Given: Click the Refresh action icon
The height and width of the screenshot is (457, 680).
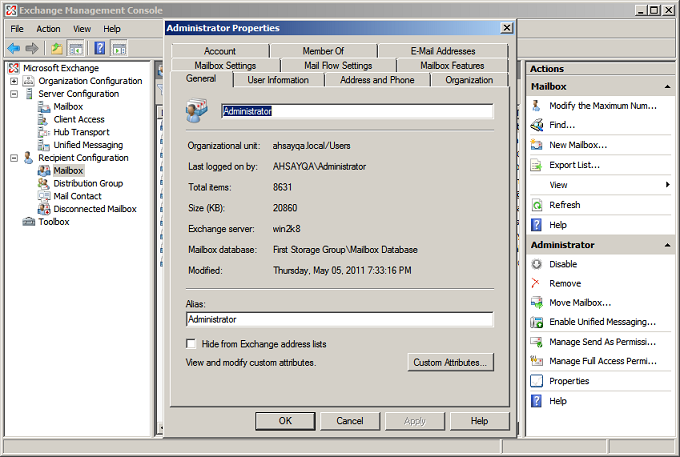Looking at the screenshot, I should pos(536,205).
